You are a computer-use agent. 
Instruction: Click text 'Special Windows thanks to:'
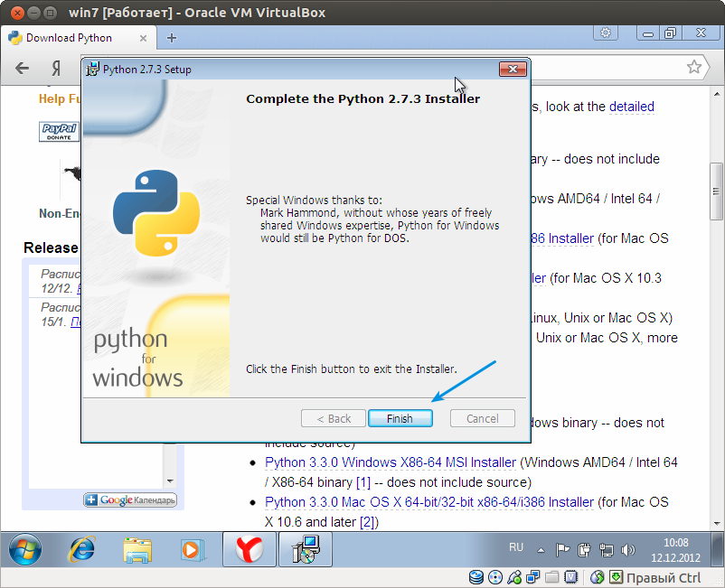click(314, 200)
